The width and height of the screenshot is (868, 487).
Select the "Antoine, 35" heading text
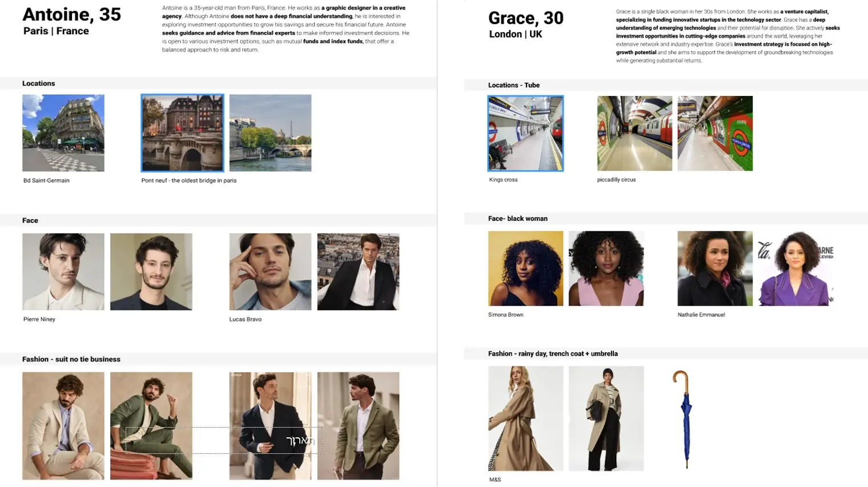tap(71, 14)
